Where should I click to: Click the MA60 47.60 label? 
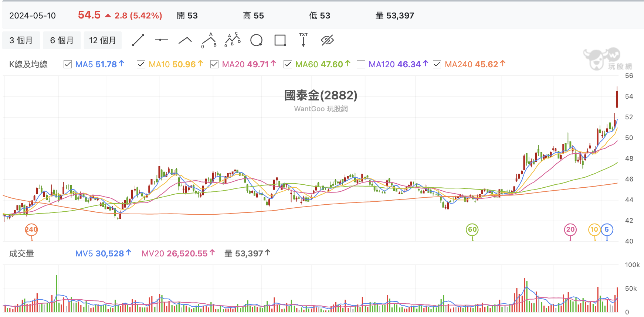(x=323, y=64)
